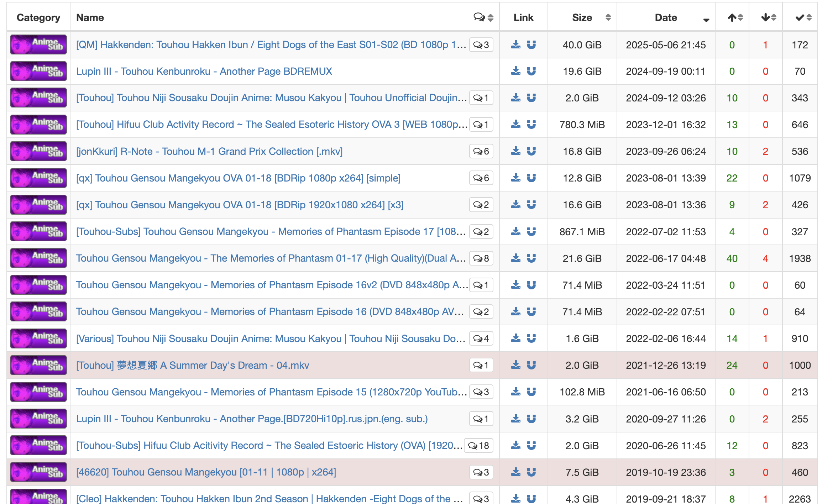
Task: Download torrent for [qx] Touhou Gensou Mangekyou [simple]
Action: 515,178
